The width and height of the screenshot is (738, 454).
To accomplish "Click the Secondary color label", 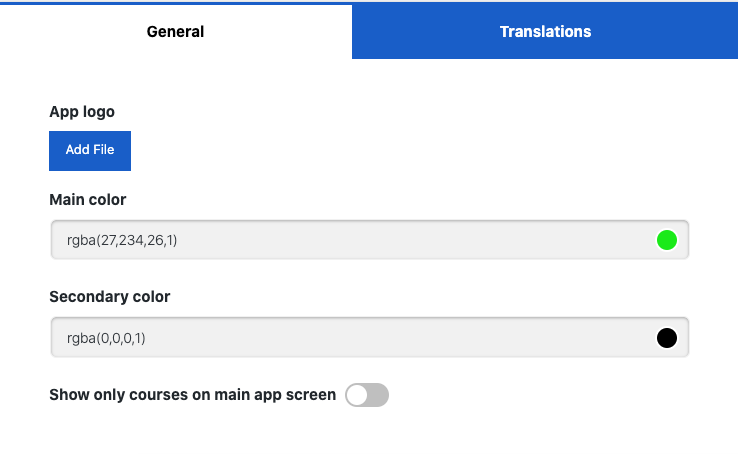I will (110, 297).
